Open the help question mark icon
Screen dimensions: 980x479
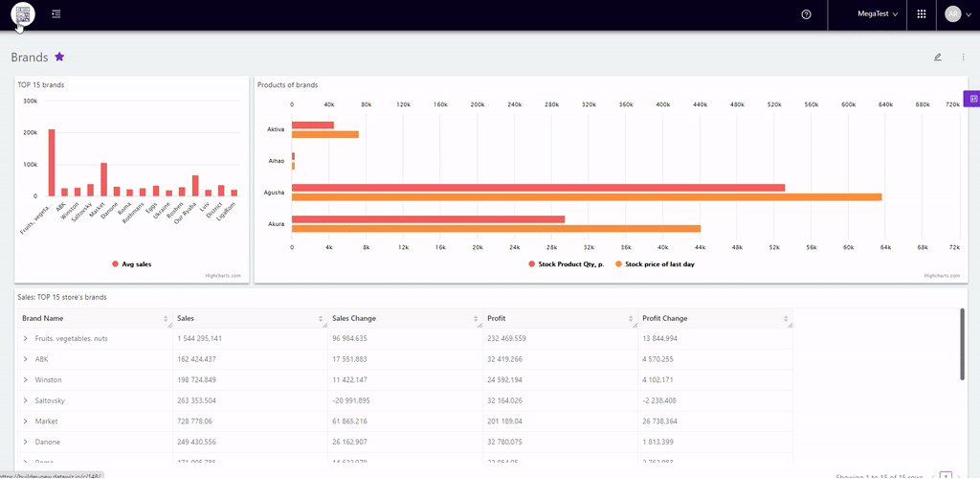click(806, 14)
